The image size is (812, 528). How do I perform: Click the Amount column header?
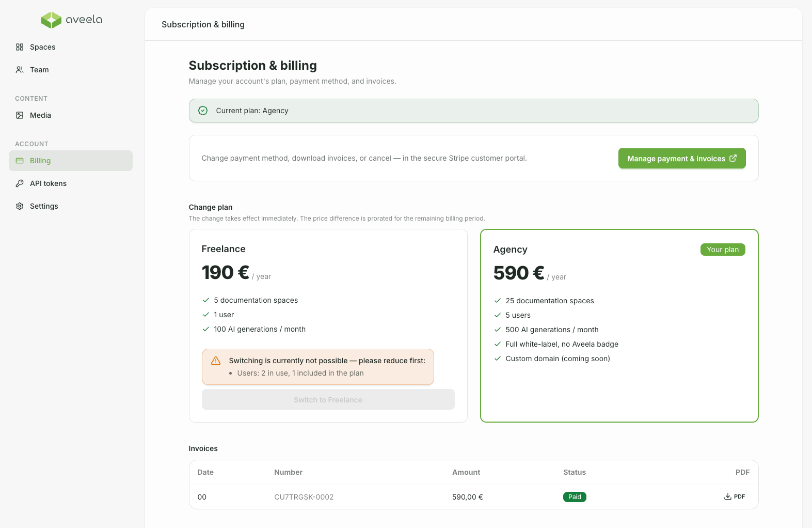click(466, 472)
